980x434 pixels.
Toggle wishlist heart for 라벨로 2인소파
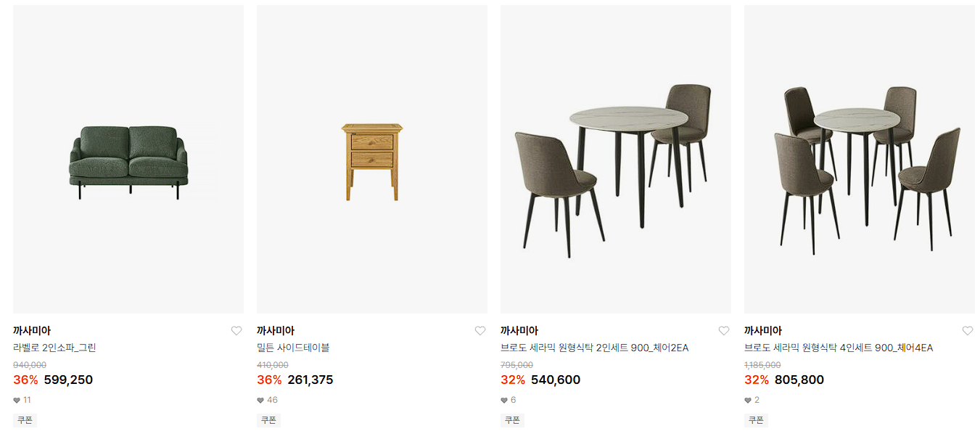[x=236, y=331]
